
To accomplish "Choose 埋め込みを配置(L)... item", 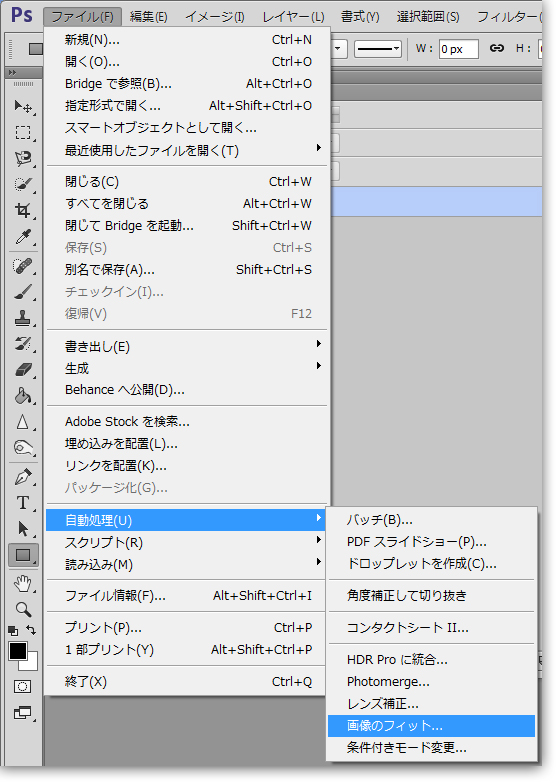I will coord(188,443).
